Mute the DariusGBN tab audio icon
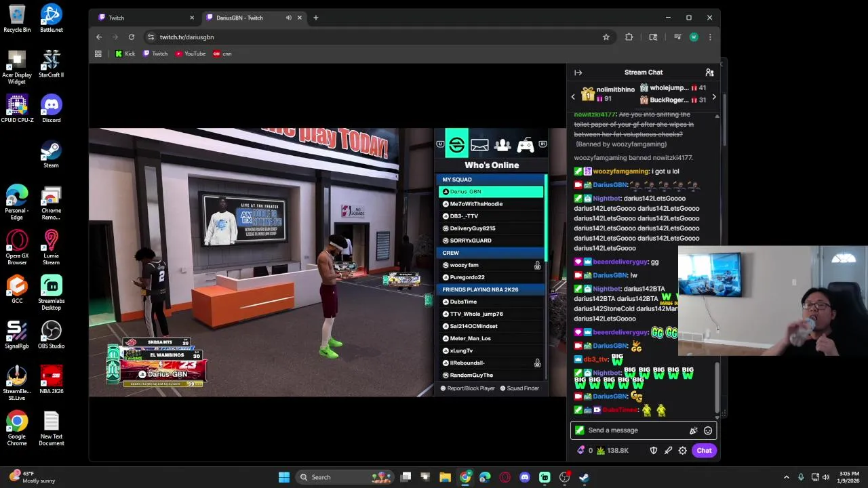The image size is (868, 488). pos(289,18)
